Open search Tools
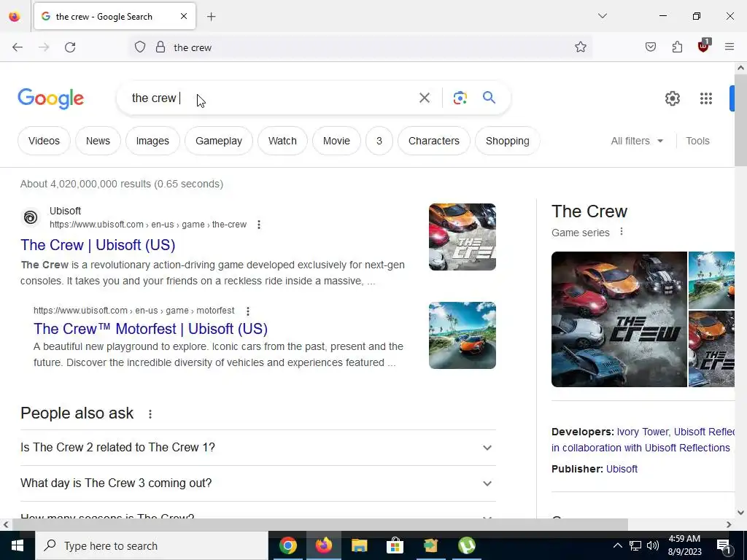747x560 pixels. [697, 141]
